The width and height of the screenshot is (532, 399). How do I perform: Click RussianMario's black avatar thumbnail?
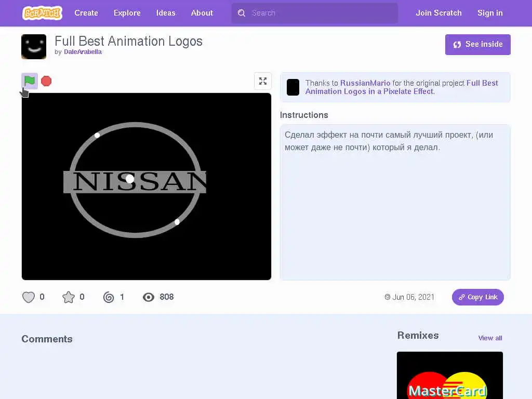(x=293, y=87)
